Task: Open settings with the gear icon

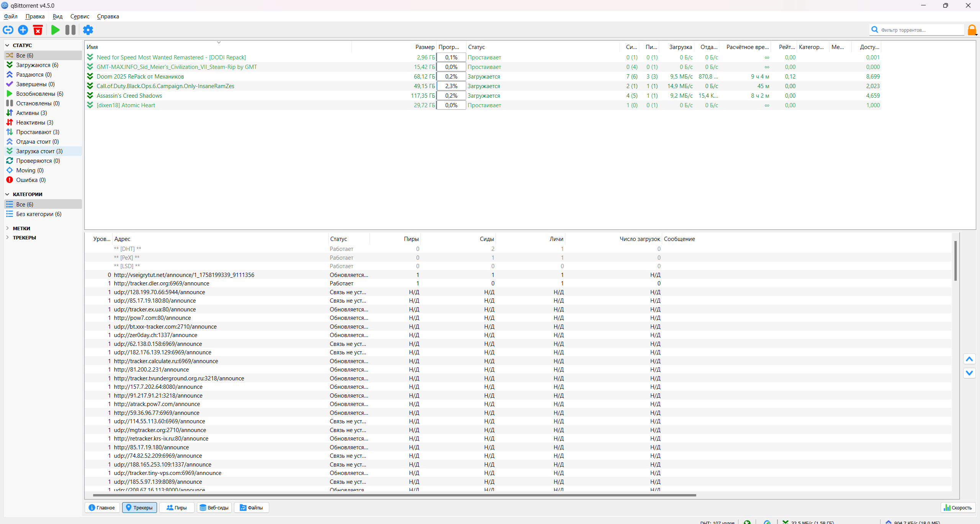Action: point(88,30)
